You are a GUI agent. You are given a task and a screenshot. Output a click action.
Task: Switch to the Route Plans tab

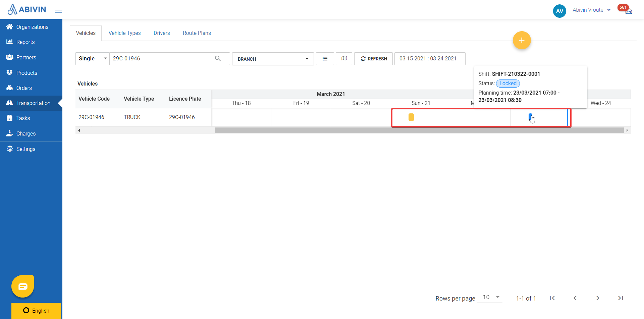197,33
